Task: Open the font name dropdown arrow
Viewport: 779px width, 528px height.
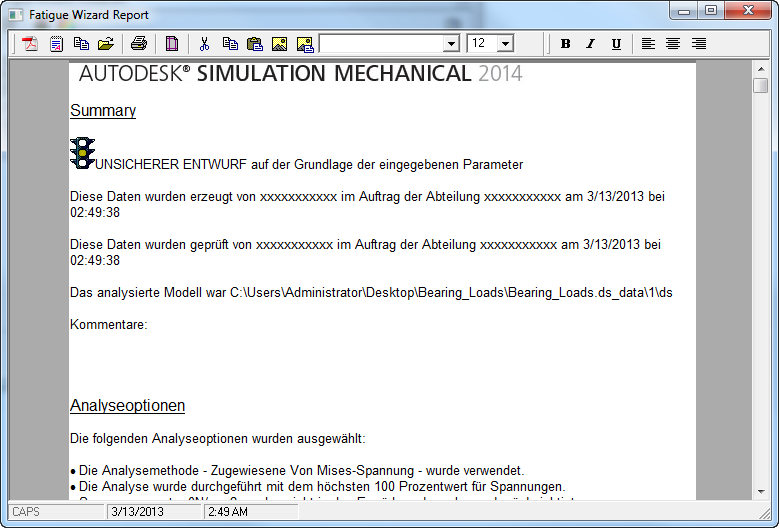Action: tap(451, 44)
